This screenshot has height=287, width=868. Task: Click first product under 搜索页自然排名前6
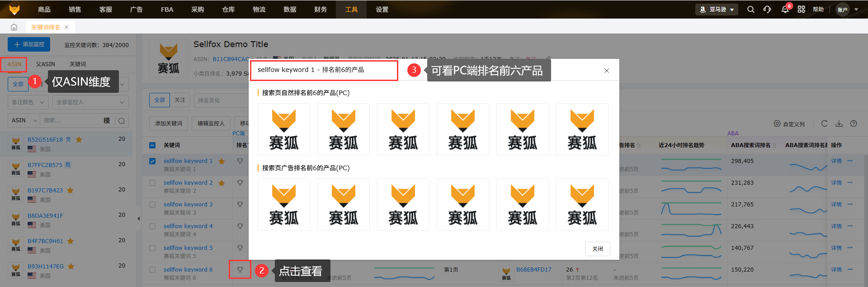284,129
